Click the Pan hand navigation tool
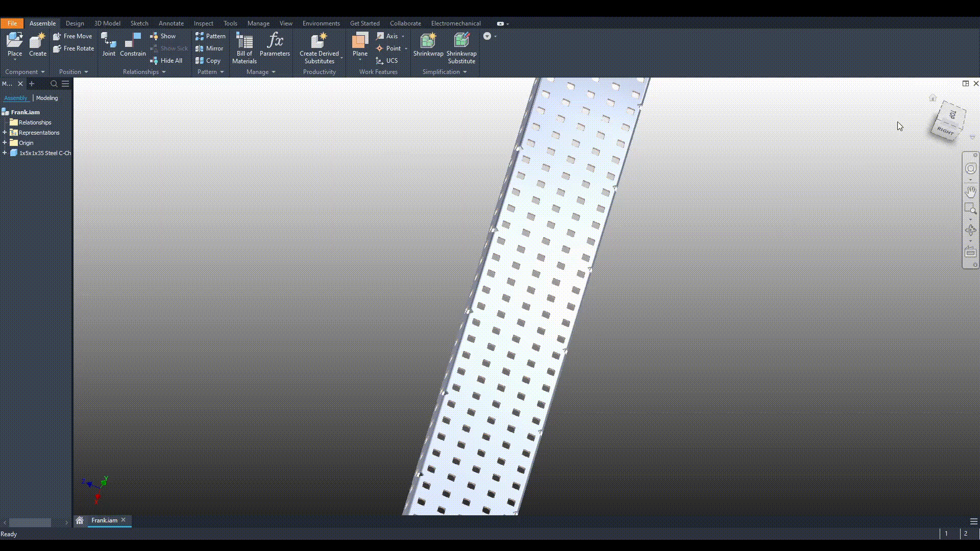 [970, 192]
